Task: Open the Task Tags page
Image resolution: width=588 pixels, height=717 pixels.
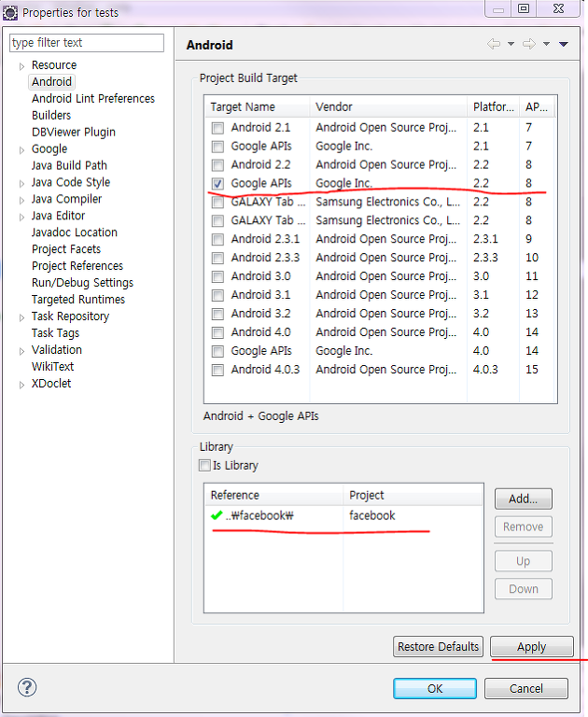Action: [x=55, y=333]
